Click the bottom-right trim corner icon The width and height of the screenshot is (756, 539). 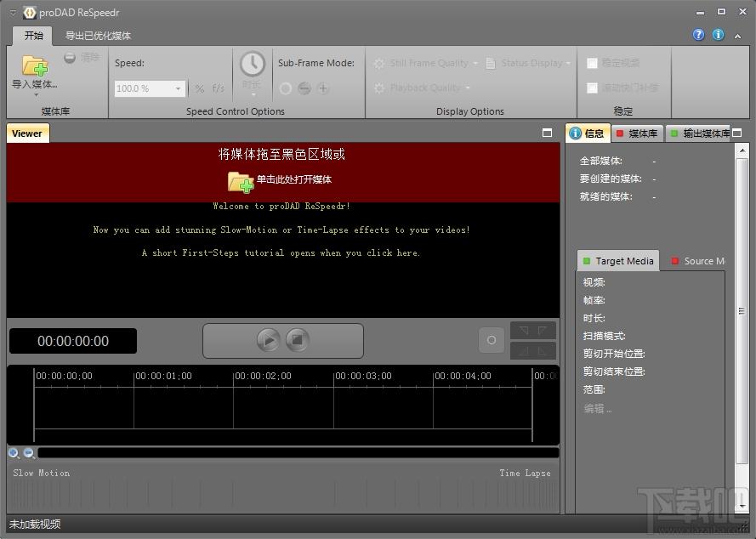click(542, 351)
